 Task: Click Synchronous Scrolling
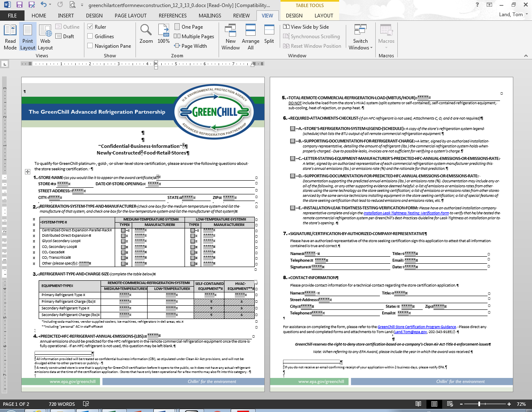pyautogui.click(x=311, y=36)
